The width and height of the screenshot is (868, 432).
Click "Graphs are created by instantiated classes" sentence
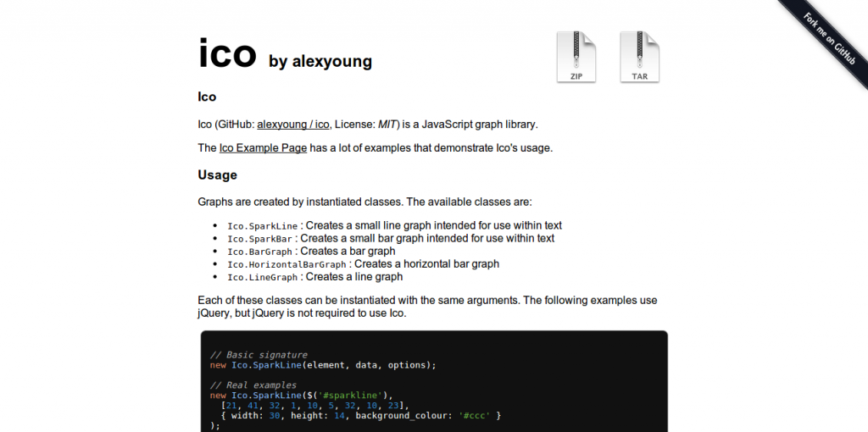364,202
